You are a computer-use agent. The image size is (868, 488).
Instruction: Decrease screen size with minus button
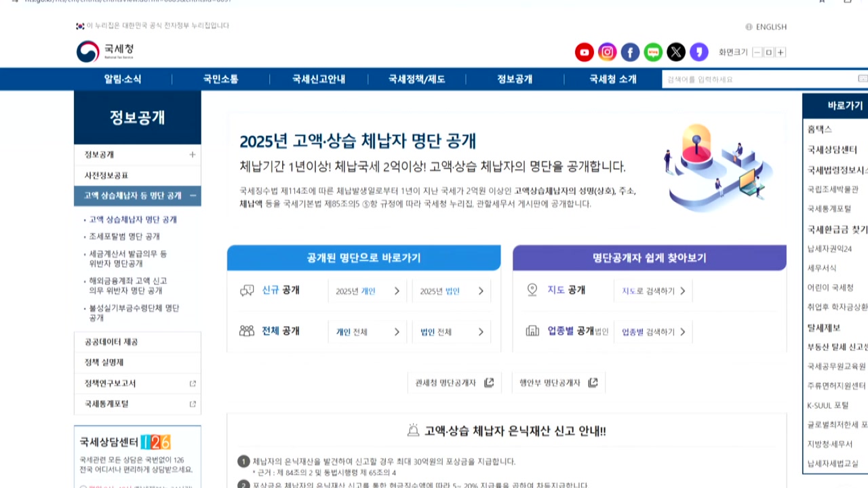tap(757, 52)
